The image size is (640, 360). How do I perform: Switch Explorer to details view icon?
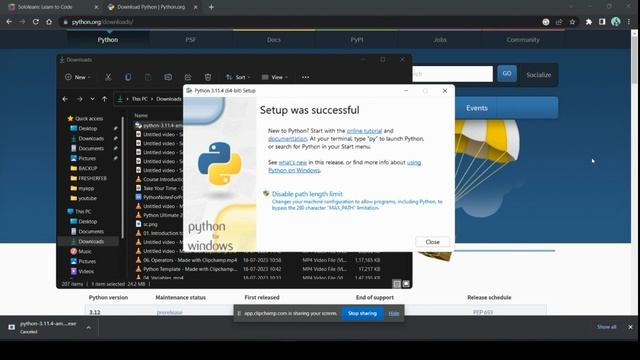[396, 284]
